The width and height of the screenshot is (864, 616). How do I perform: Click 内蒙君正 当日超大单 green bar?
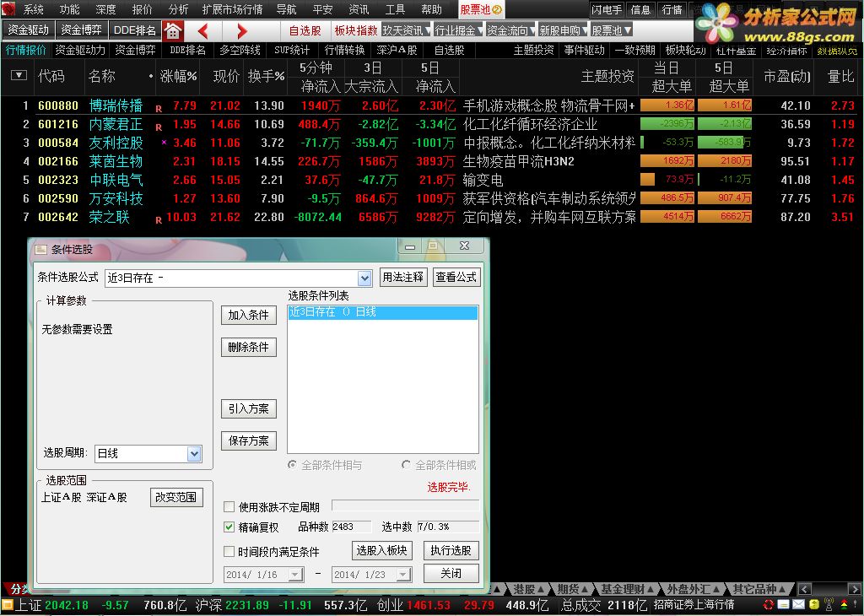tap(667, 124)
